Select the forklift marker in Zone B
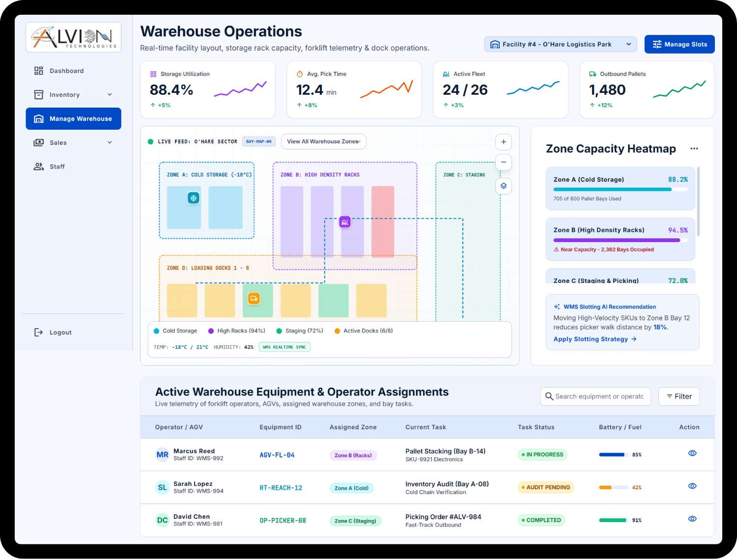This screenshot has height=560, width=737. (x=345, y=222)
